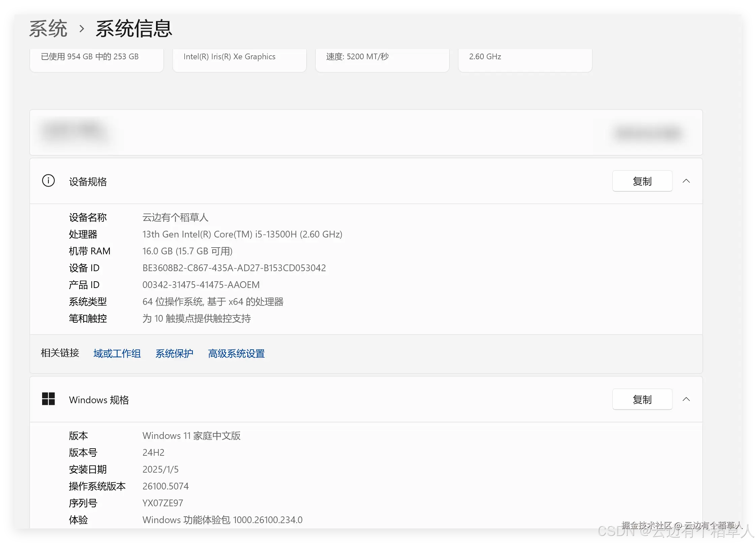This screenshot has height=543, width=756.
Task: Open the 系统保护 link
Action: [x=174, y=353]
